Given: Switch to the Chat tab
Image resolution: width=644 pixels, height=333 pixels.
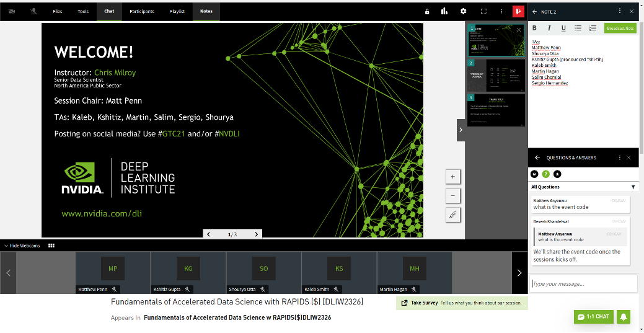Looking at the screenshot, I should point(109,12).
